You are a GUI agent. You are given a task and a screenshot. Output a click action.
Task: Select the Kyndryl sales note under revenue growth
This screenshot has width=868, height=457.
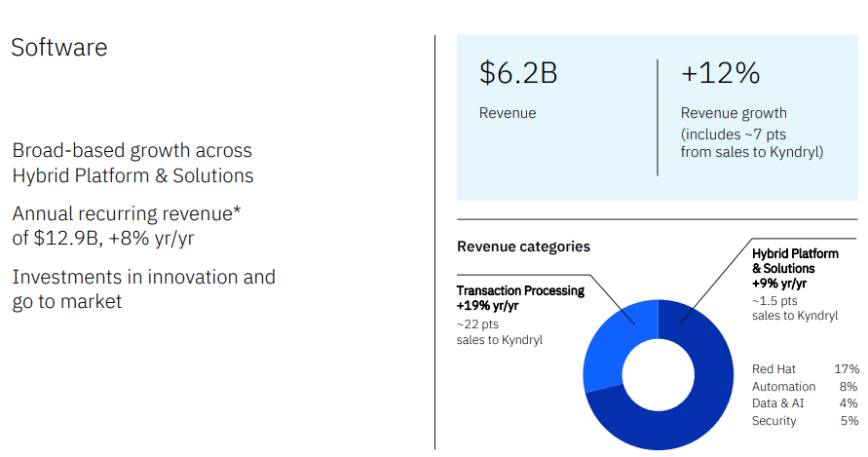(751, 142)
